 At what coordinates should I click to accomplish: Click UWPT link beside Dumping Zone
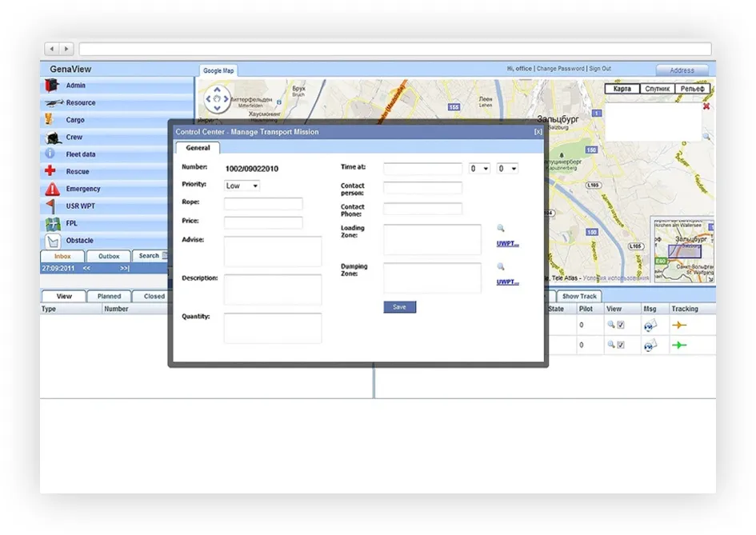click(x=508, y=282)
